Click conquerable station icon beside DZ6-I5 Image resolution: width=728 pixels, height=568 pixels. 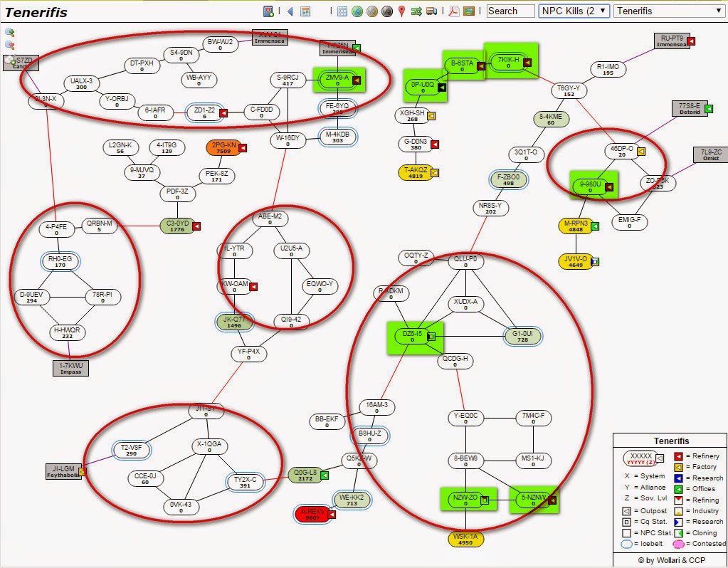tap(431, 336)
